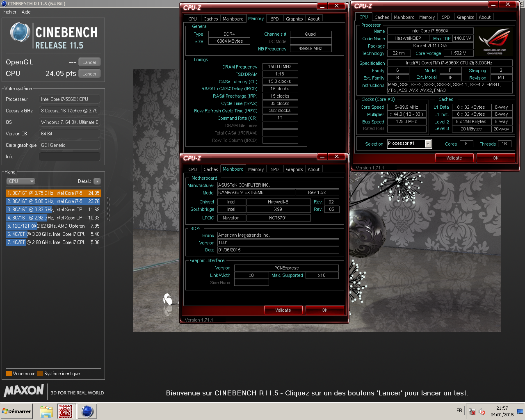This screenshot has height=420, width=525.
Task: Open Caches tab in processor CPU-Z window
Action: coord(382,17)
